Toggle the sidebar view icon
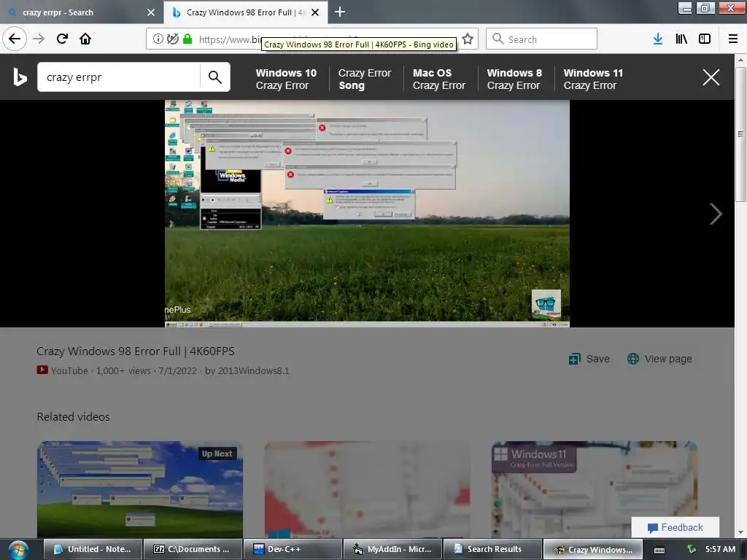This screenshot has height=560, width=747. click(x=705, y=39)
